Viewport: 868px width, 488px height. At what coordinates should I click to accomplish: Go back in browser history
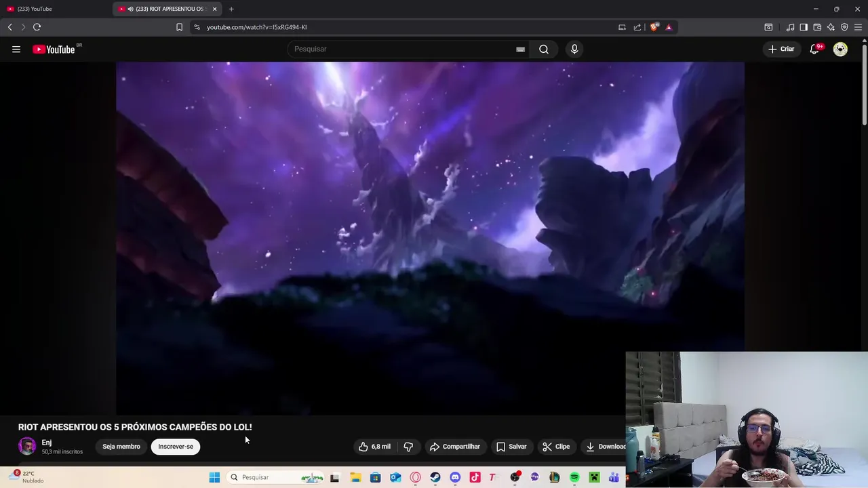pos(9,27)
